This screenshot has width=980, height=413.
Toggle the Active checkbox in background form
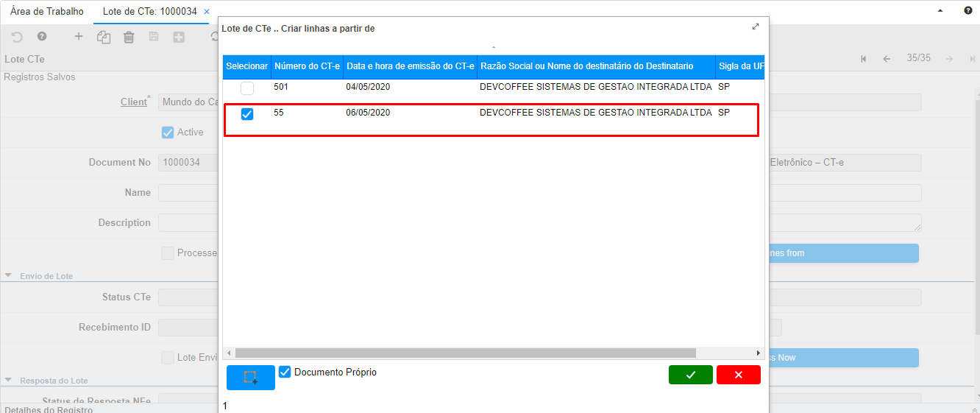(x=168, y=133)
